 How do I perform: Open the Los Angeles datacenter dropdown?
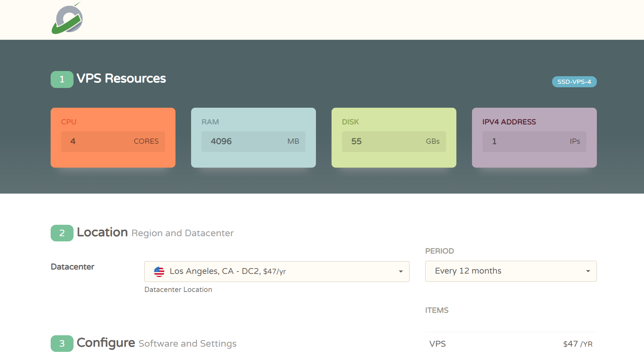[276, 272]
